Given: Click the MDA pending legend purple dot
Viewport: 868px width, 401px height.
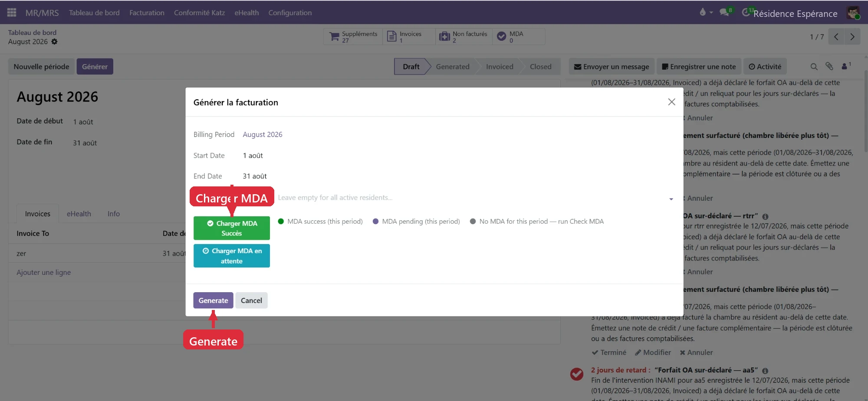Looking at the screenshot, I should 375,221.
